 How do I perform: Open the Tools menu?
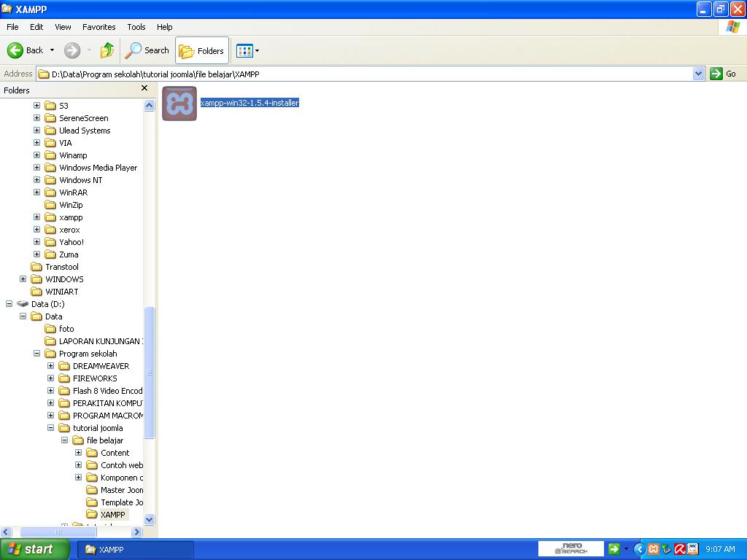(x=136, y=27)
